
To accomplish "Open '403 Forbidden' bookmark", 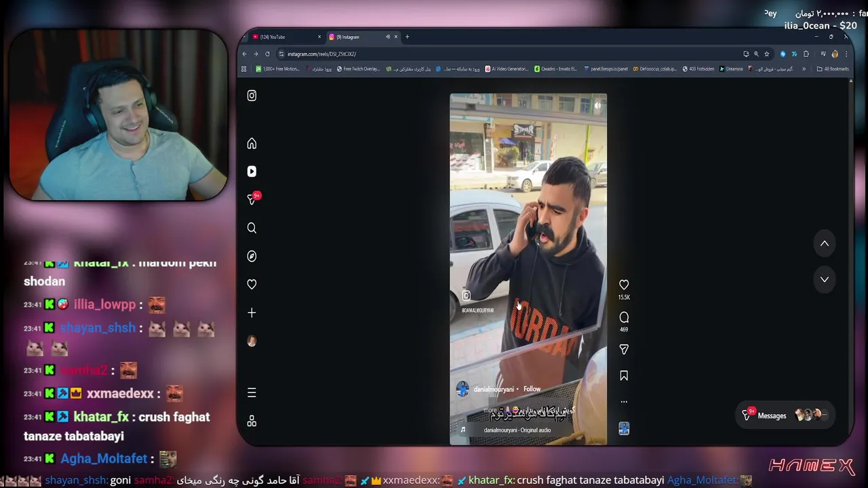I will pos(698,68).
